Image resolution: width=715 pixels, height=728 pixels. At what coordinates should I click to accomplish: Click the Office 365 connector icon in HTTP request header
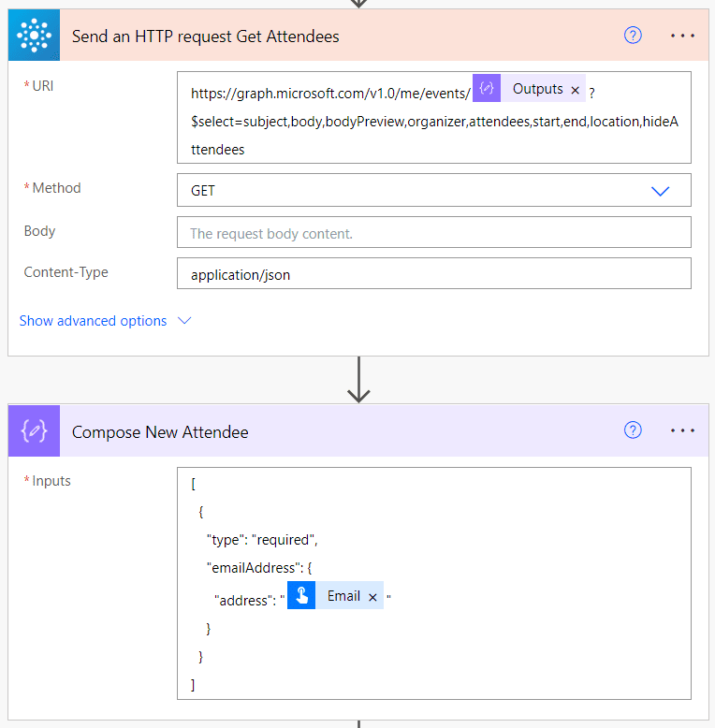(34, 36)
